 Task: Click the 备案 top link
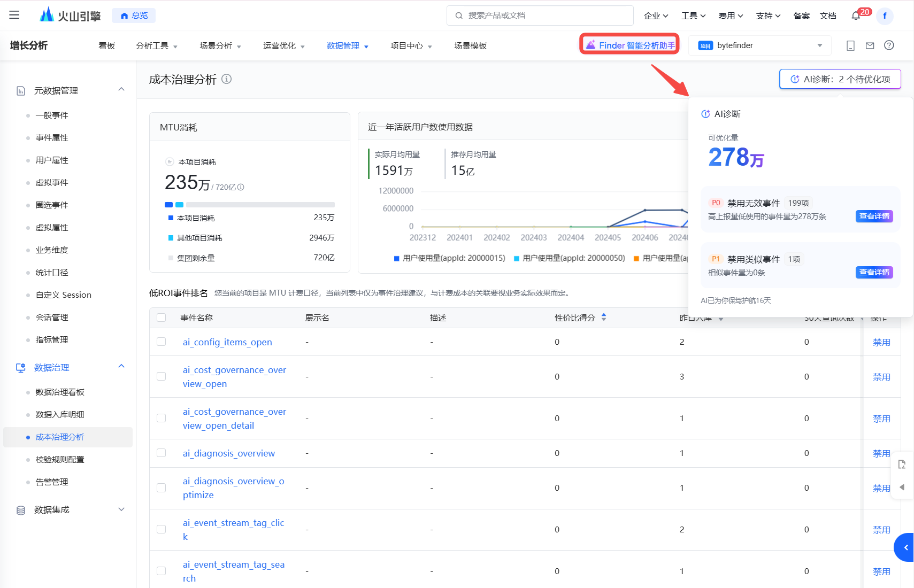point(802,16)
